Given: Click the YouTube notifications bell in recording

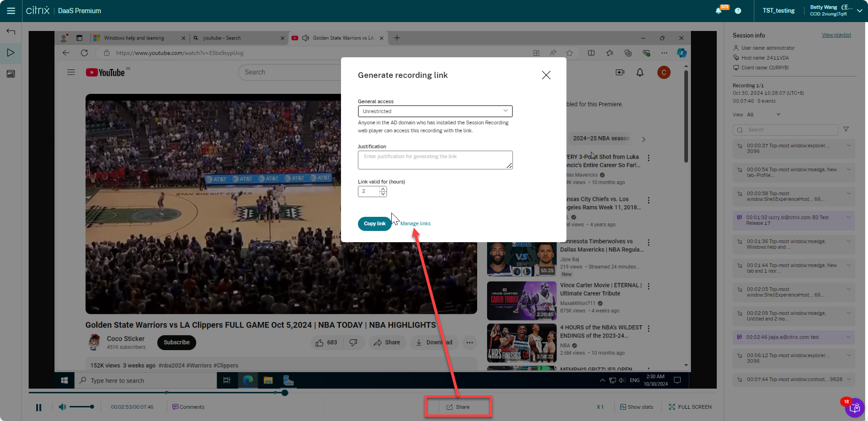Looking at the screenshot, I should 640,72.
